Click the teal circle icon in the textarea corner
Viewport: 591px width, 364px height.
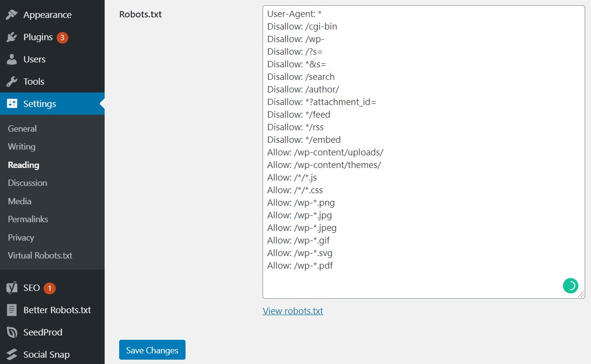571,286
